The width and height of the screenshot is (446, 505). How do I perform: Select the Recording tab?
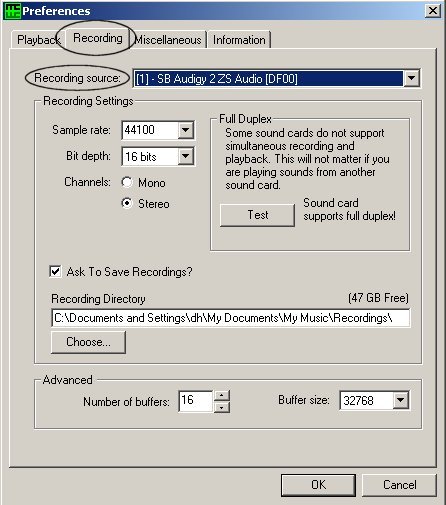(98, 38)
